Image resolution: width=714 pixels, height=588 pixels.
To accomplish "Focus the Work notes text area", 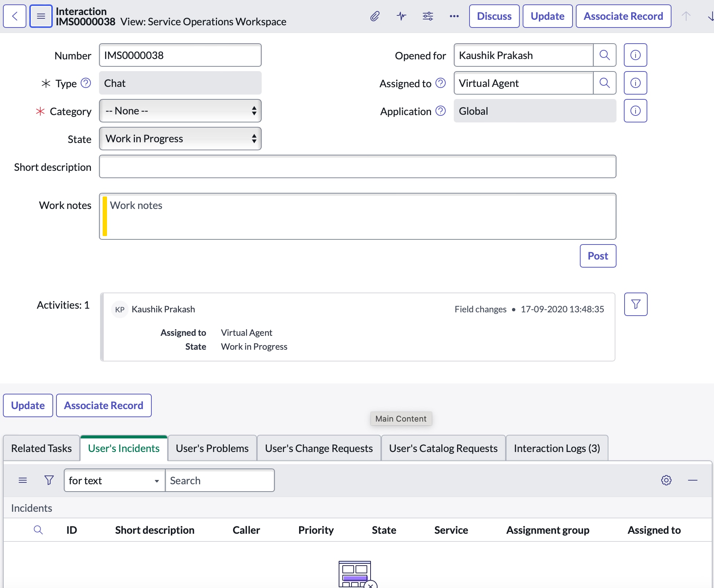I will 358,216.
